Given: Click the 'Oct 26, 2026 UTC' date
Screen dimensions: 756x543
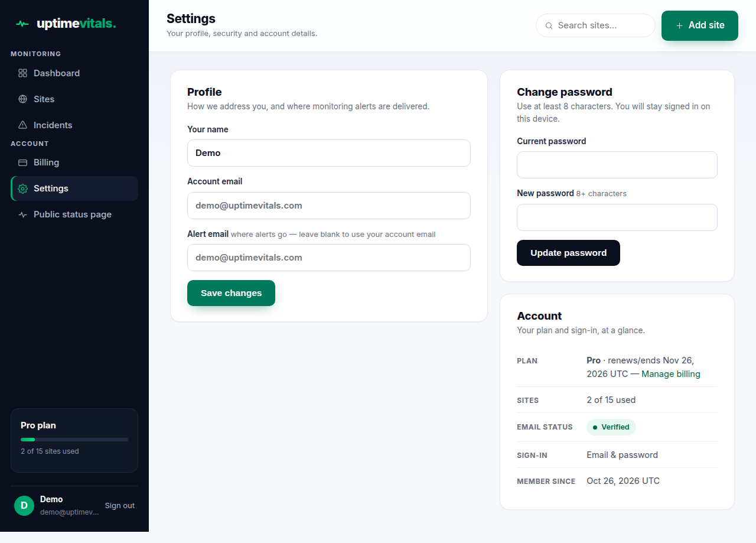Looking at the screenshot, I should click(623, 481).
